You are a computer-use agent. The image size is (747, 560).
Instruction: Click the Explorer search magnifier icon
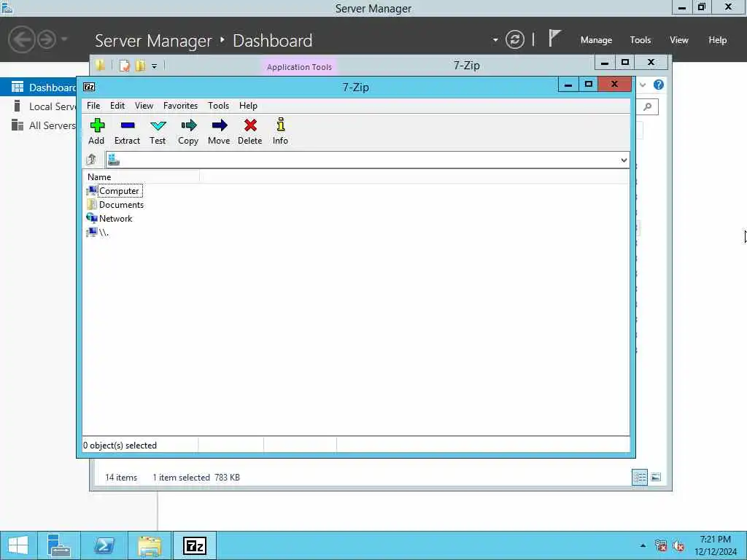(x=648, y=106)
